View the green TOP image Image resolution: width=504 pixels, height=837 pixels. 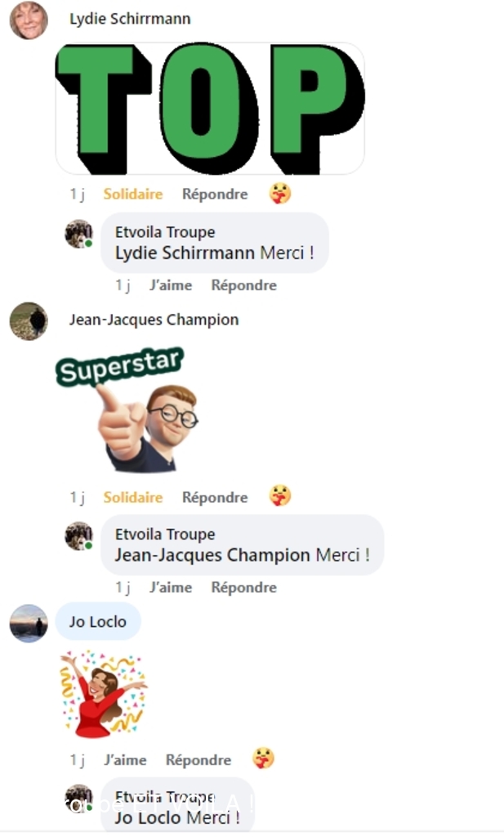210,109
